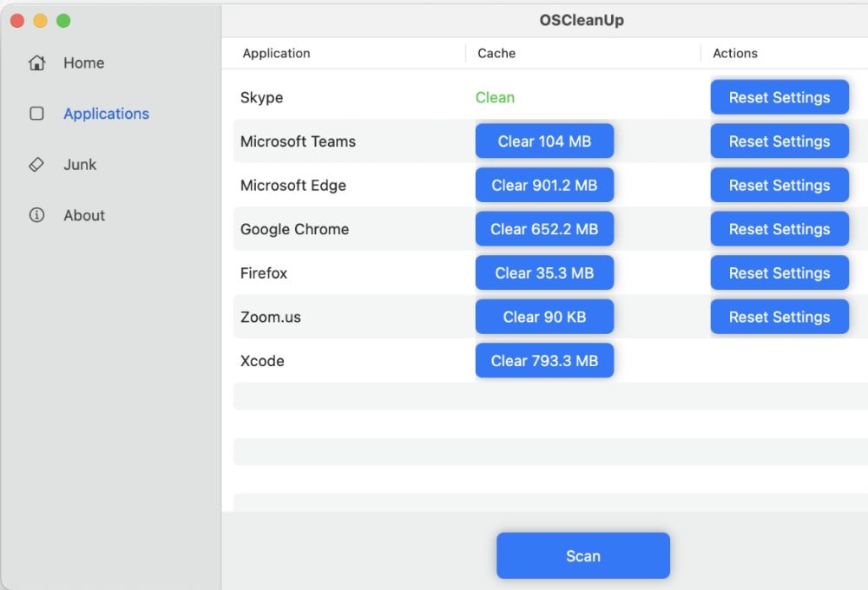This screenshot has width=868, height=590.
Task: Clear 652.2 MB Google Chrome cache
Action: [x=544, y=229]
